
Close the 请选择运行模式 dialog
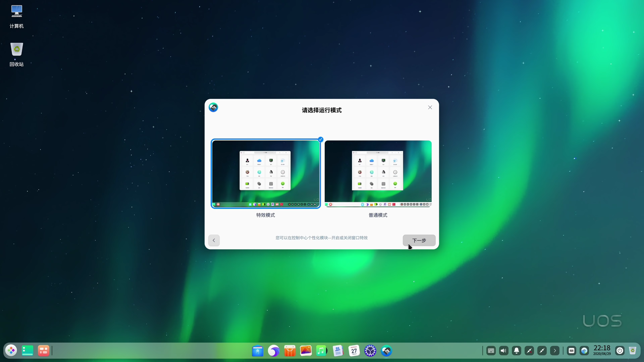click(x=430, y=107)
